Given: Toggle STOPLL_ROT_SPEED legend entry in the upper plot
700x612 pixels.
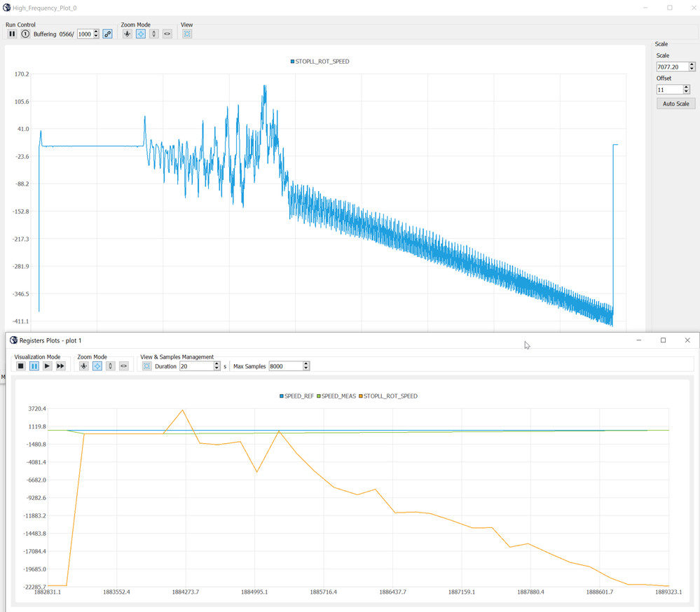Looking at the screenshot, I should pyautogui.click(x=320, y=62).
